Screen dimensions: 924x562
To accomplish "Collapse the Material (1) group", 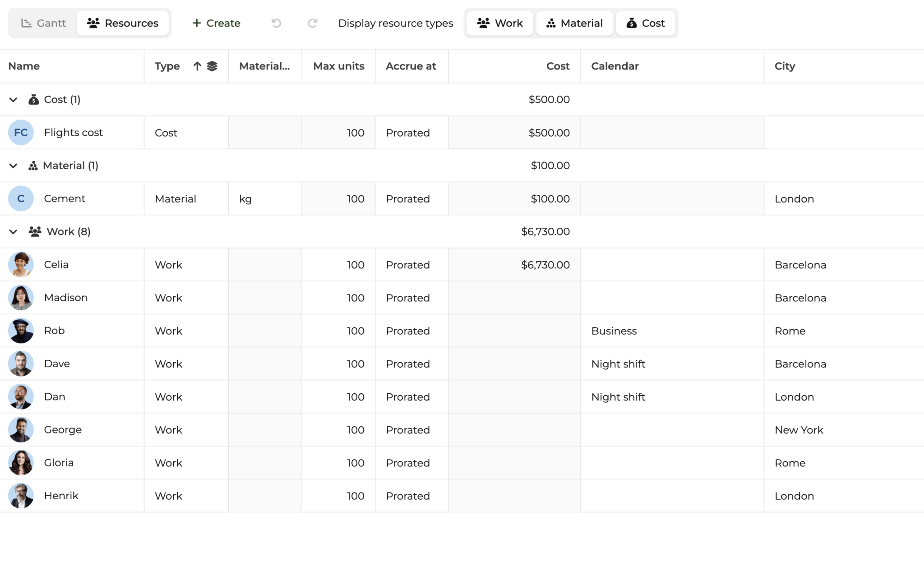I will pyautogui.click(x=14, y=166).
